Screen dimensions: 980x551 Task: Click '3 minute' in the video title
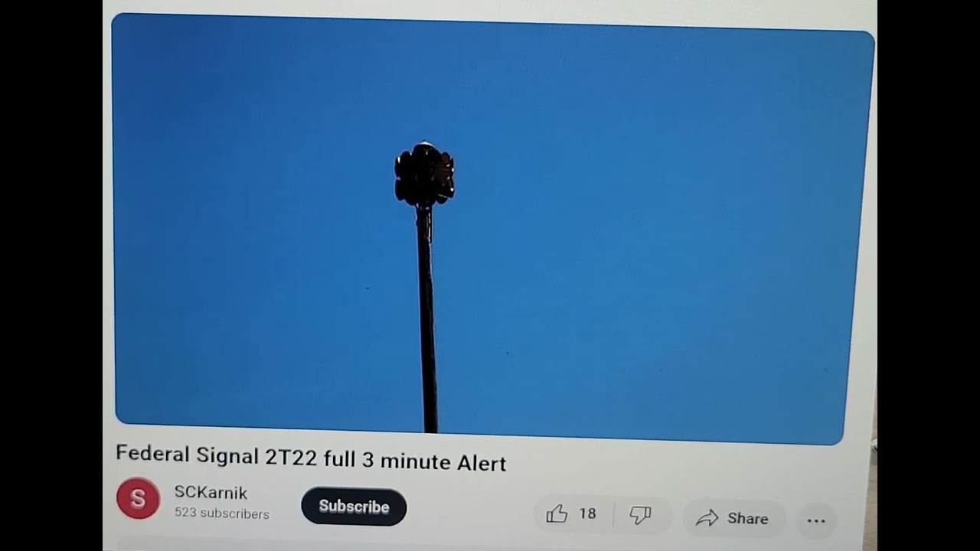coord(406,461)
